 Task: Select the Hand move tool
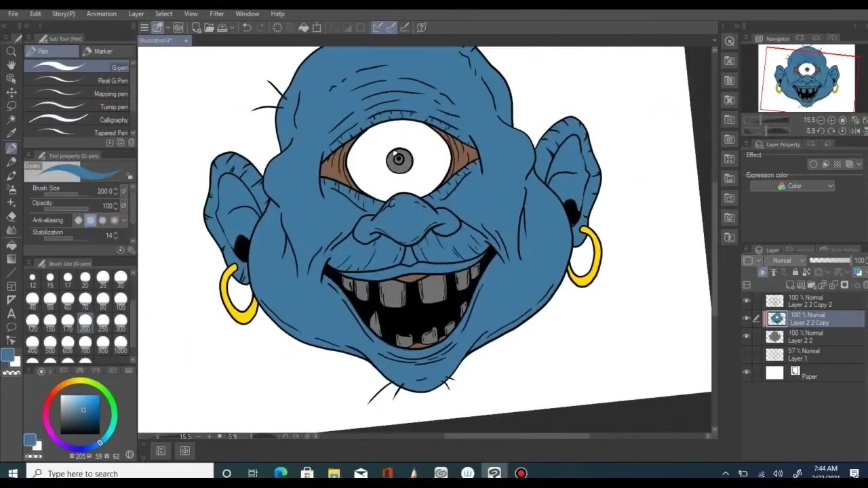[x=12, y=65]
